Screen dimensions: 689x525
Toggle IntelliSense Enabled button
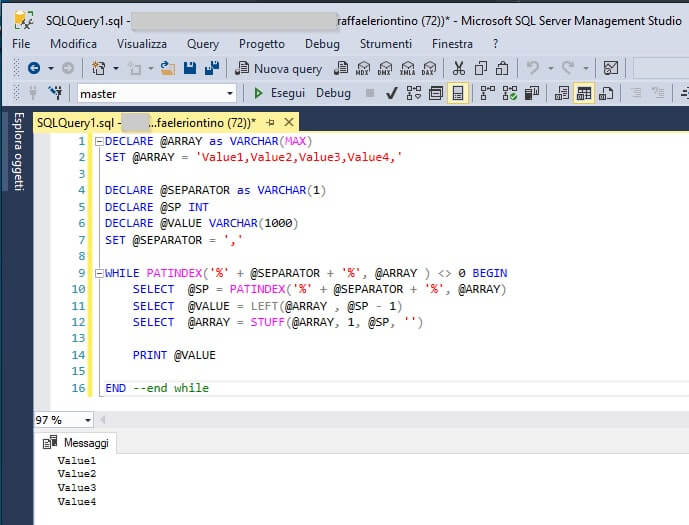pyautogui.click(x=457, y=93)
